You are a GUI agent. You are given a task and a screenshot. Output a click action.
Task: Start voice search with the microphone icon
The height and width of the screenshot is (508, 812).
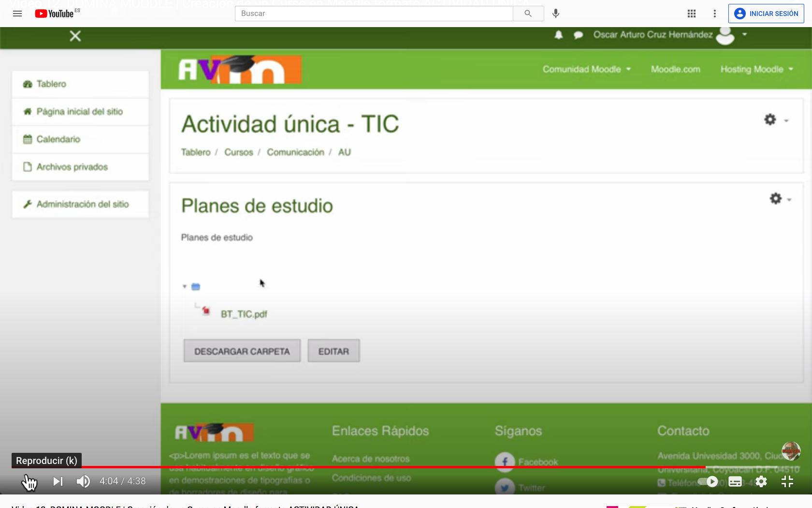point(556,14)
